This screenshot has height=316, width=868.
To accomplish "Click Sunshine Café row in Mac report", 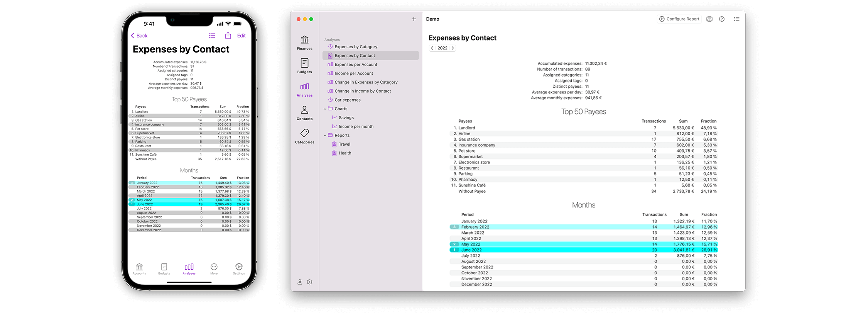I will (584, 185).
